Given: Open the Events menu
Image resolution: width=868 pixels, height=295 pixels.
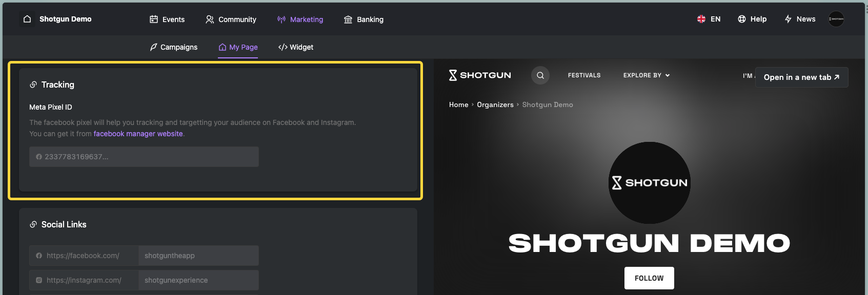Looking at the screenshot, I should pos(167,19).
